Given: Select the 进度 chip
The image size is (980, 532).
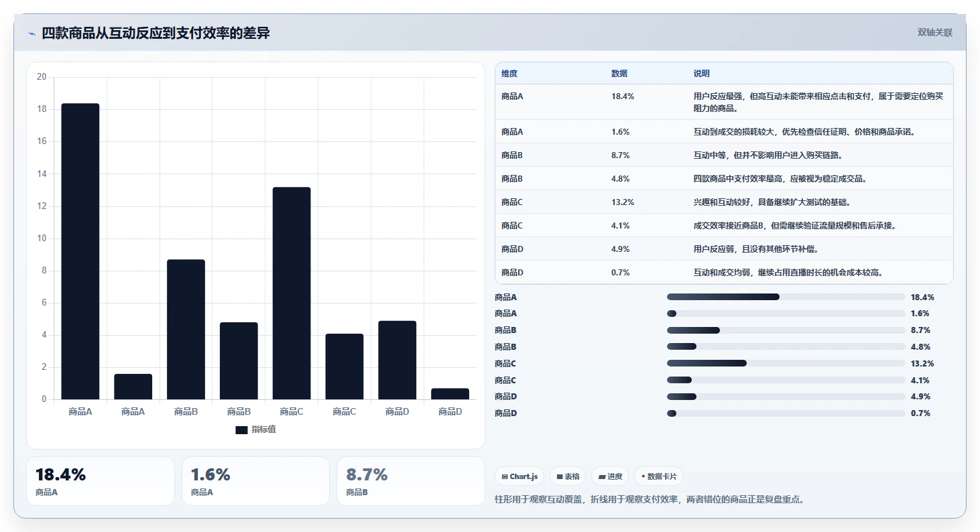Looking at the screenshot, I should click(610, 476).
